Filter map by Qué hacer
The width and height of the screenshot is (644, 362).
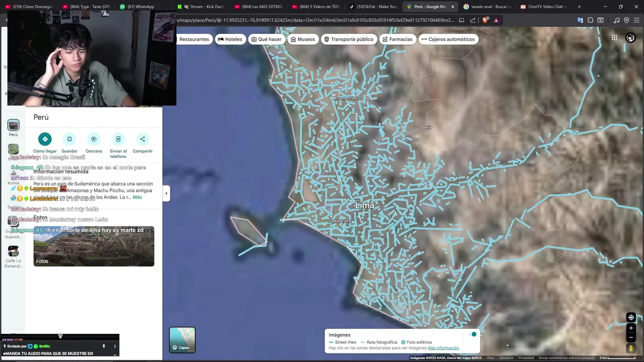click(x=266, y=39)
